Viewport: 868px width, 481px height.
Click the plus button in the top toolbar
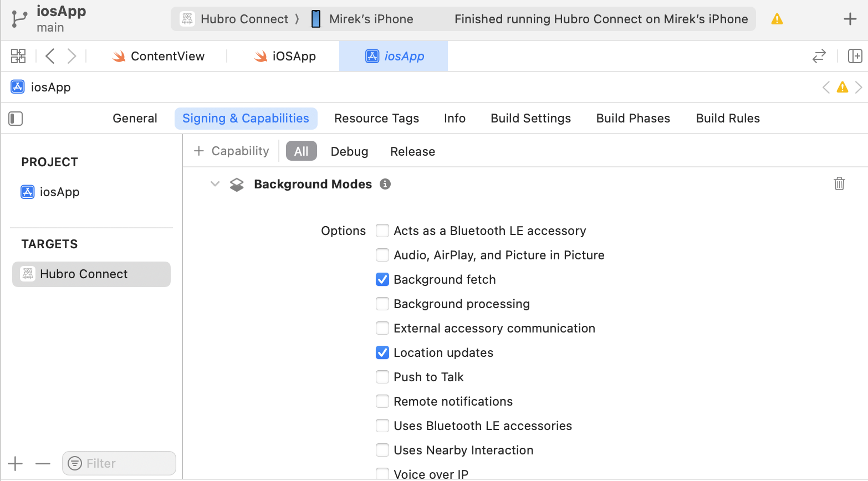coord(850,19)
